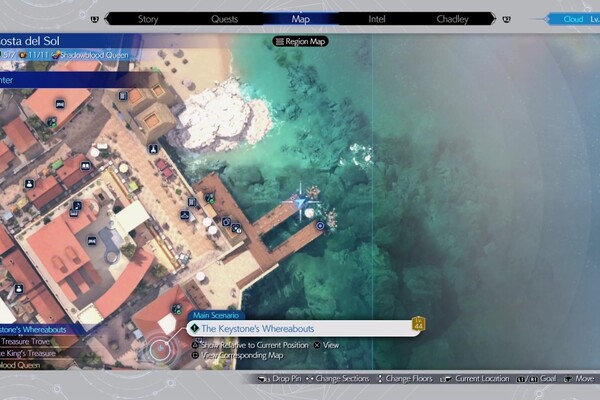
Task: Click the R2 next-tab trigger icon
Action: click(506, 19)
